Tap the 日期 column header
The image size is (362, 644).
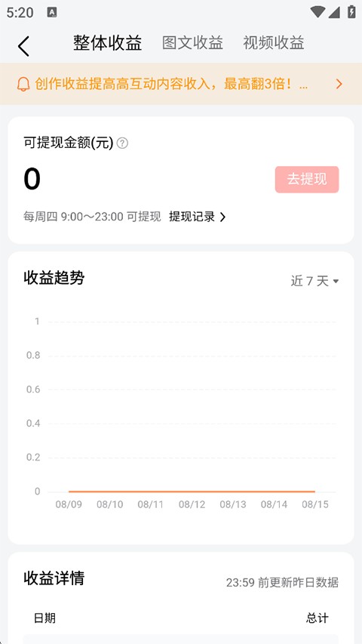pos(44,618)
